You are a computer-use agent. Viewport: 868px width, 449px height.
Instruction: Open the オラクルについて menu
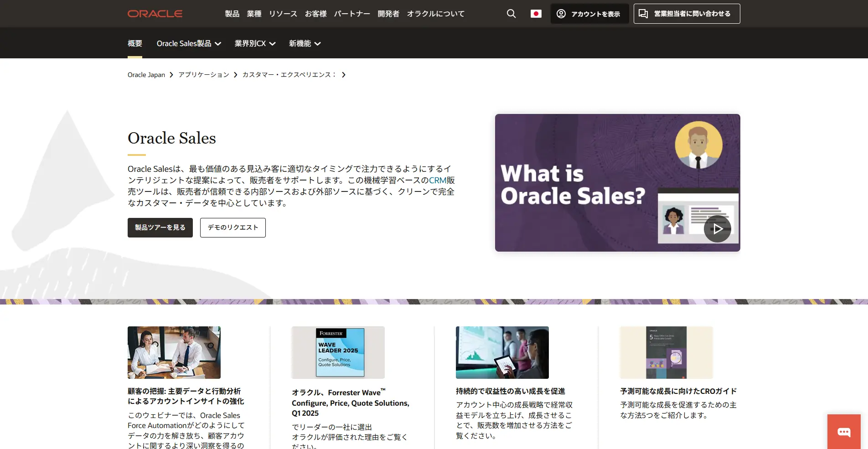pyautogui.click(x=436, y=14)
